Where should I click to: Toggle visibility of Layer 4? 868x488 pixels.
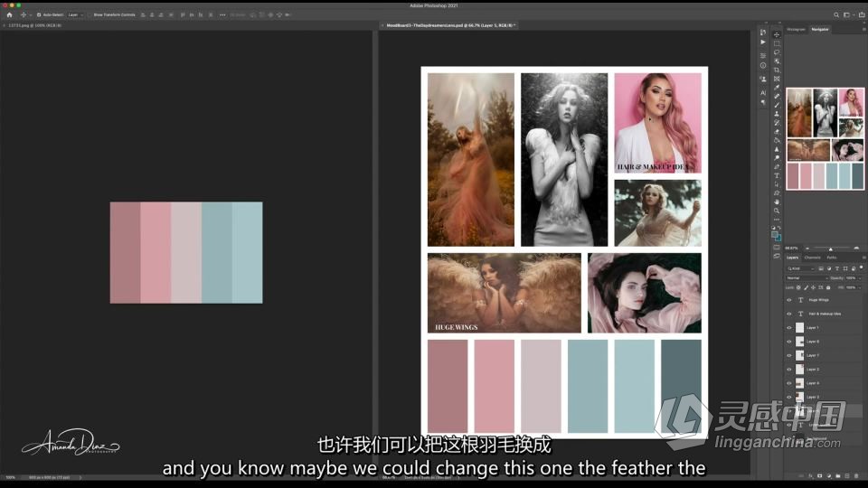[x=789, y=383]
